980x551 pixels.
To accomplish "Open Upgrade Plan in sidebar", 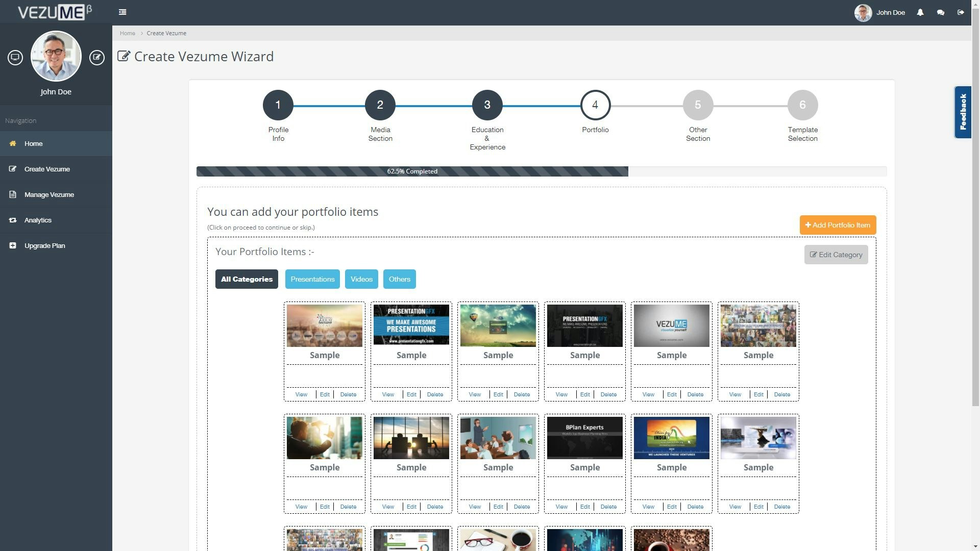I will 44,246.
